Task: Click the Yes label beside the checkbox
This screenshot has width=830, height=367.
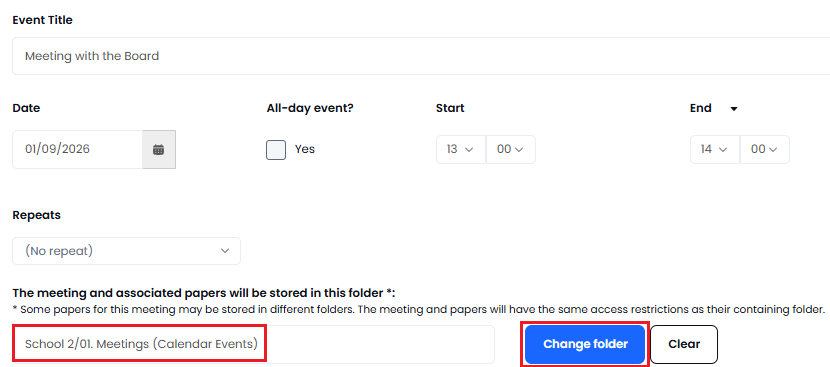Action: point(305,149)
